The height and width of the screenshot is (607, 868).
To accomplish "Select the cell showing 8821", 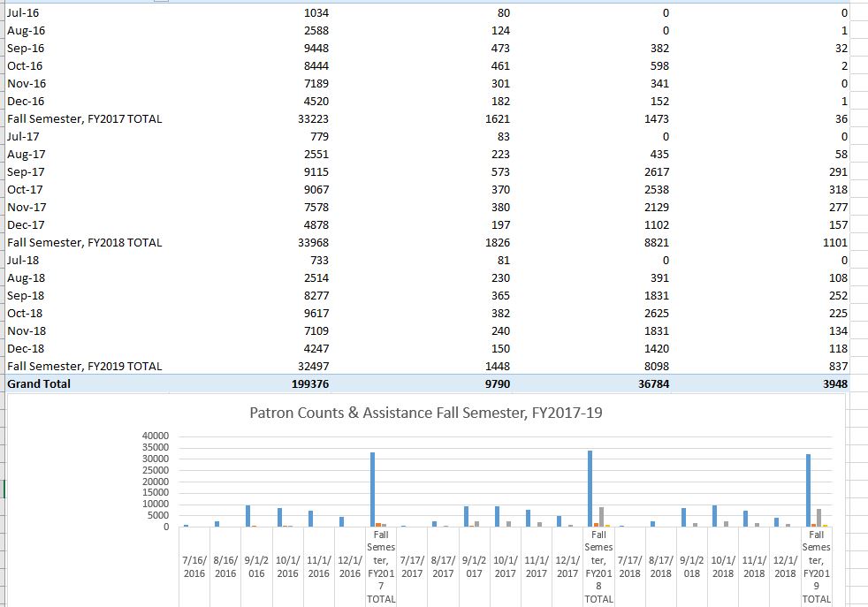I will [657, 243].
